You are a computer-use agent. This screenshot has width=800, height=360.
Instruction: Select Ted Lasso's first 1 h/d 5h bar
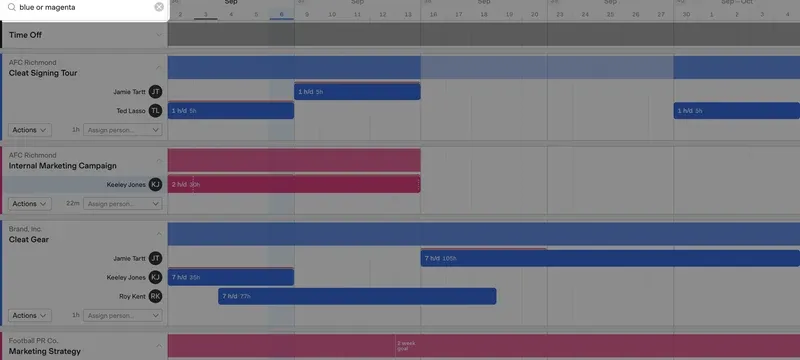pos(231,111)
